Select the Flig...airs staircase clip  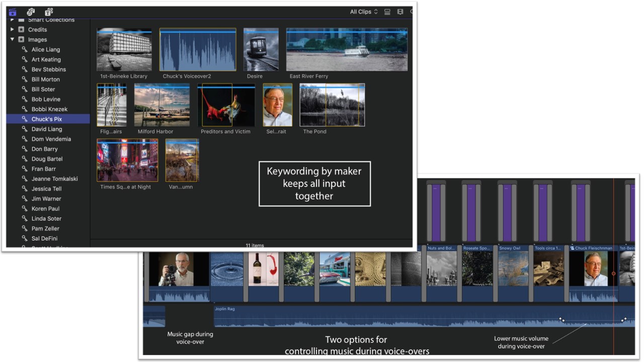coord(112,105)
